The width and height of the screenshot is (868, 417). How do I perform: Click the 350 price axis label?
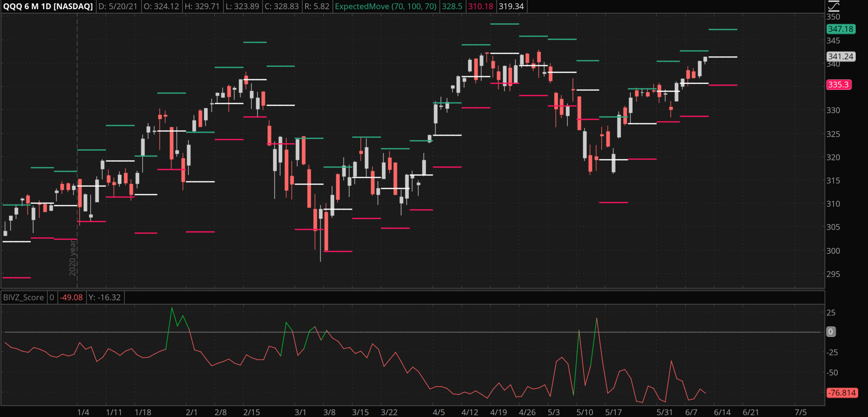coord(833,17)
